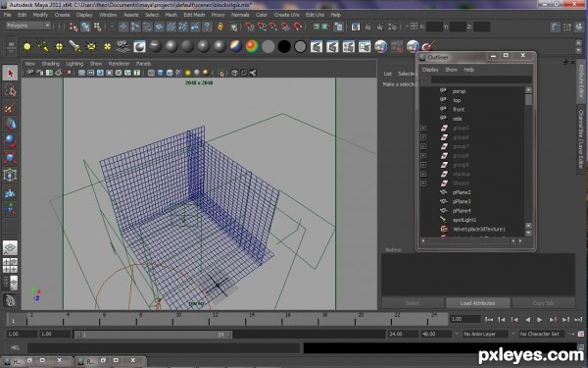Assign the blue-striped layered shader sphere
588x368 pixels.
point(236,46)
